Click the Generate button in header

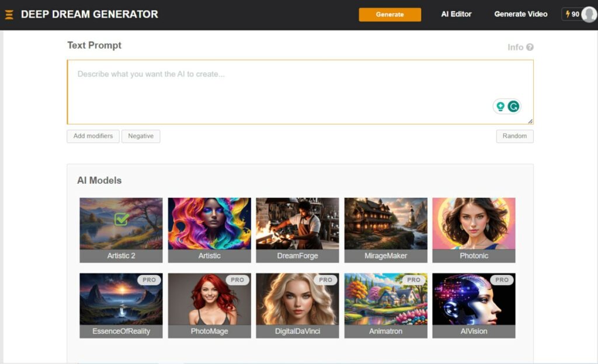(390, 15)
